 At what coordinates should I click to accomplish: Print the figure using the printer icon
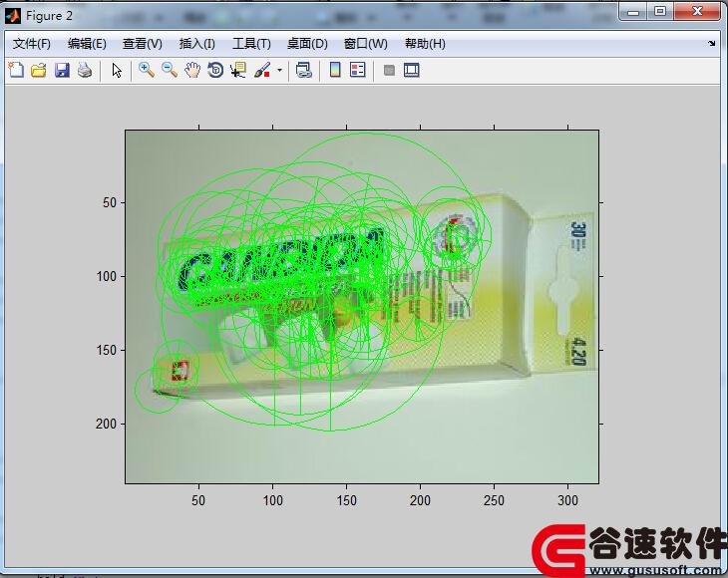tap(85, 70)
